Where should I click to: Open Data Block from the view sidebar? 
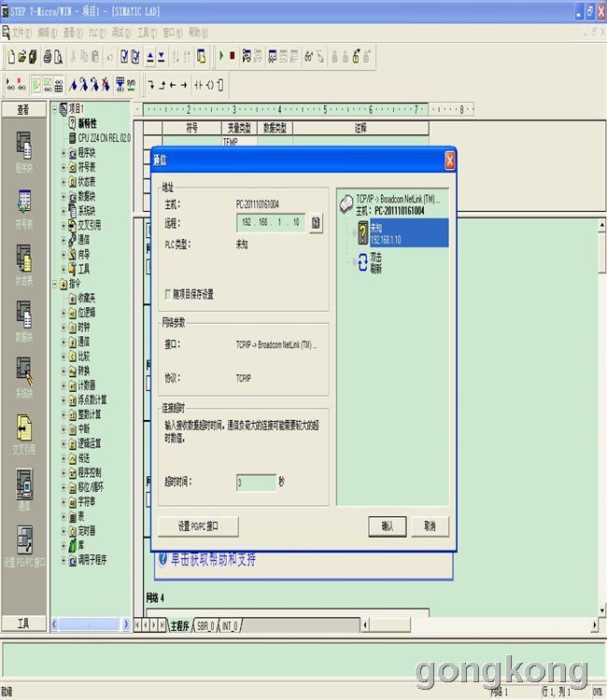pyautogui.click(x=23, y=321)
